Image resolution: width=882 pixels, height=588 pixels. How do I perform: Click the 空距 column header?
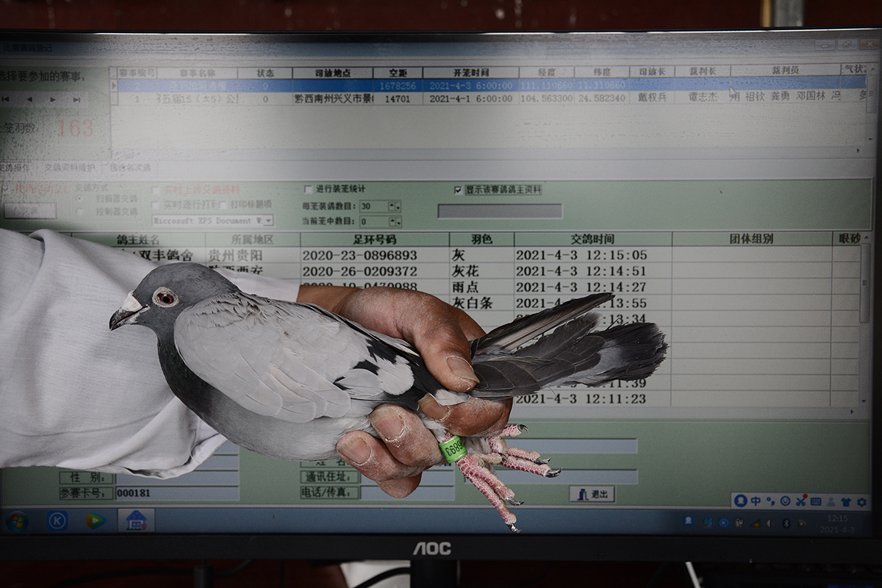(398, 73)
